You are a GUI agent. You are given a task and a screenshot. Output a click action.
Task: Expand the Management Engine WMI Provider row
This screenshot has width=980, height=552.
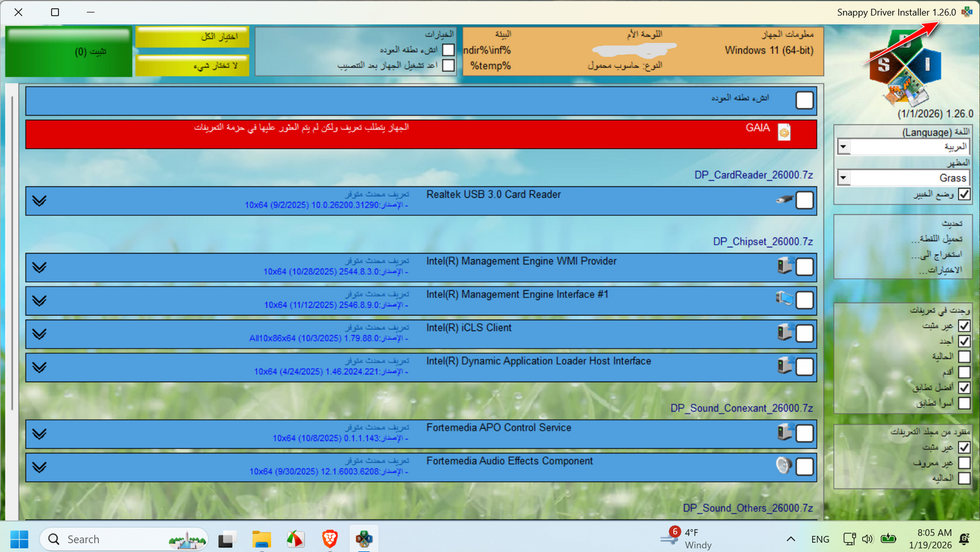39,267
